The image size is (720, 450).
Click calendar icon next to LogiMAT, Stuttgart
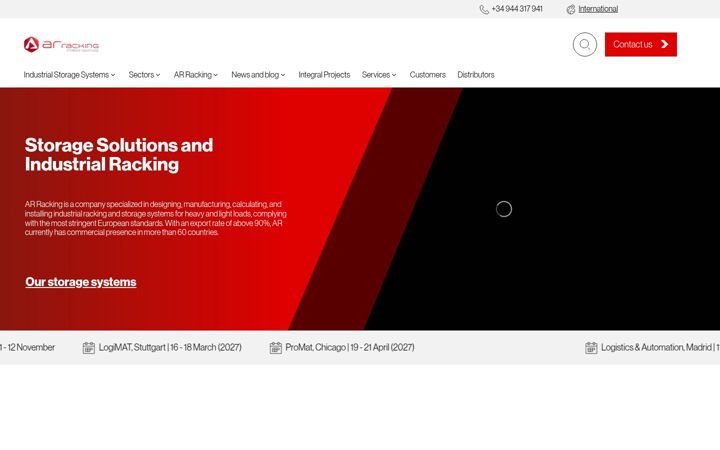89,348
